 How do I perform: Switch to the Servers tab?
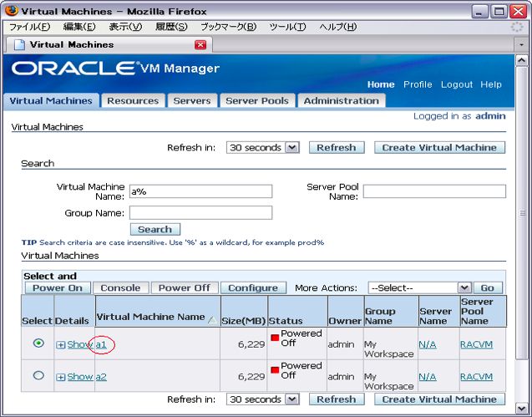pyautogui.click(x=192, y=101)
